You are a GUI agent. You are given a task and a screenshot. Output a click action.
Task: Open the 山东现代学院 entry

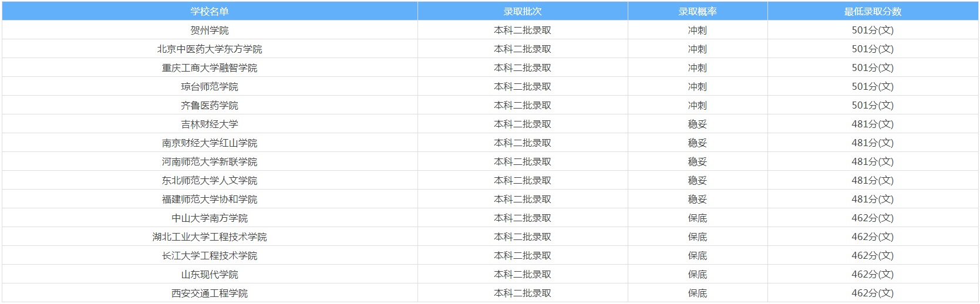pos(210,274)
